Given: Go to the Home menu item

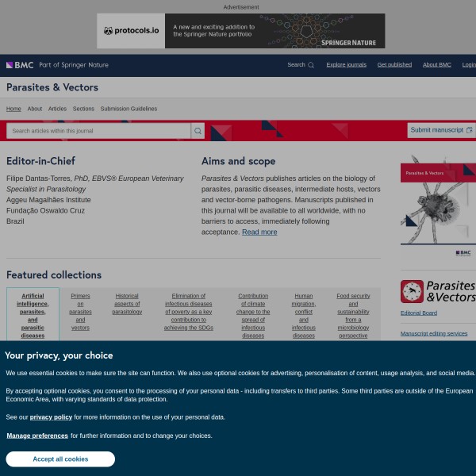Looking at the screenshot, I should pos(13,109).
